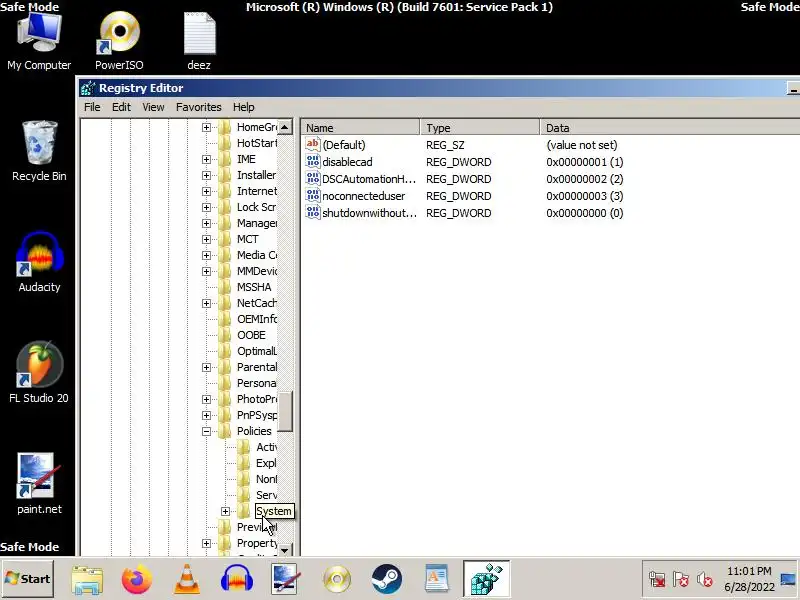Screen dimensions: 800x600
Task: Click the muted volume tray icon
Action: (705, 580)
